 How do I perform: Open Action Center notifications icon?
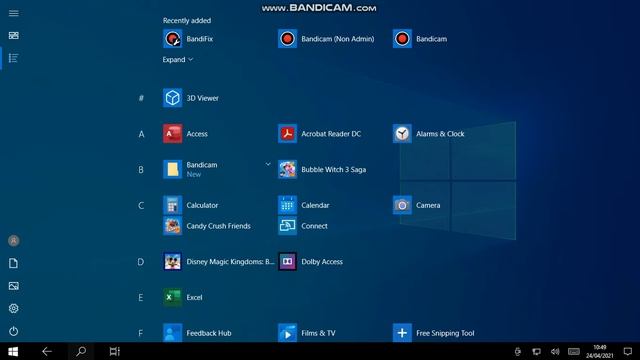click(628, 351)
